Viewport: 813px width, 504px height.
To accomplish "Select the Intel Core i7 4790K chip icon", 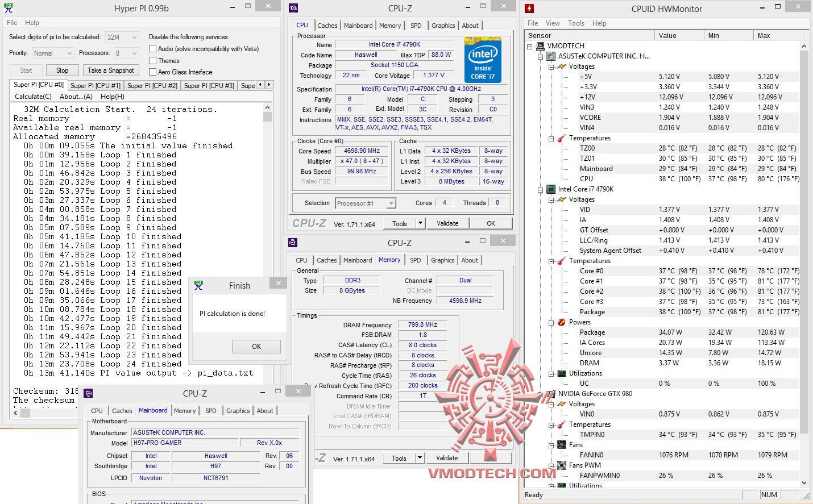I will click(x=551, y=189).
